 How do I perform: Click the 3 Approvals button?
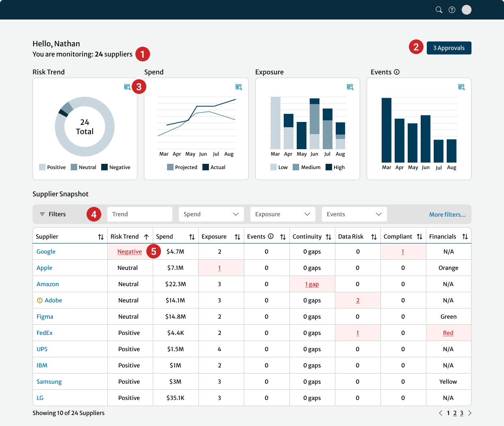click(449, 48)
